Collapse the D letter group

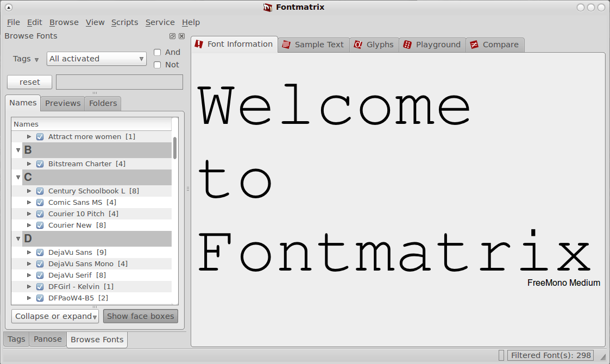(x=18, y=239)
